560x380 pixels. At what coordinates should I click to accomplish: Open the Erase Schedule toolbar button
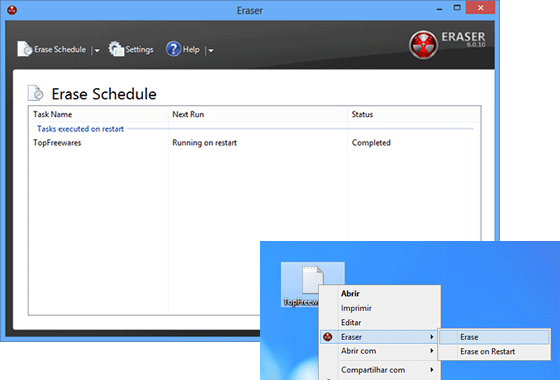click(52, 49)
